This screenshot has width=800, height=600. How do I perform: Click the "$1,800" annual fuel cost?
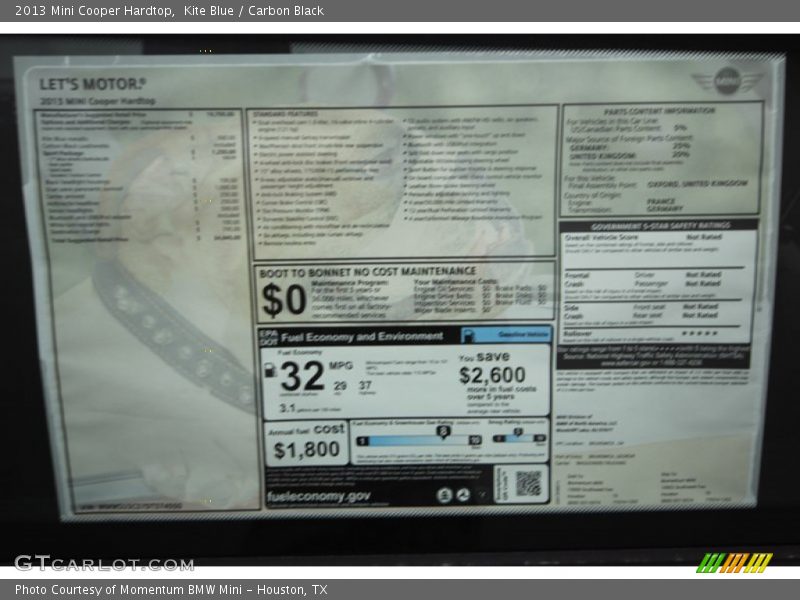point(307,450)
